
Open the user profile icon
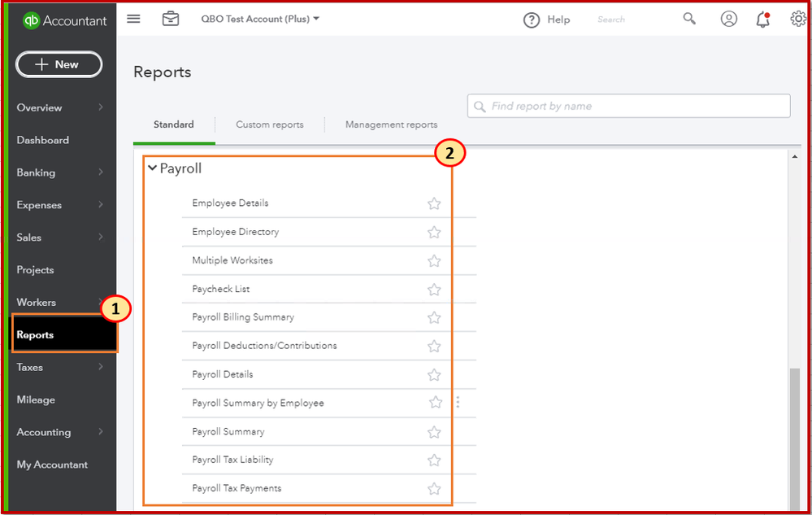pyautogui.click(x=729, y=19)
